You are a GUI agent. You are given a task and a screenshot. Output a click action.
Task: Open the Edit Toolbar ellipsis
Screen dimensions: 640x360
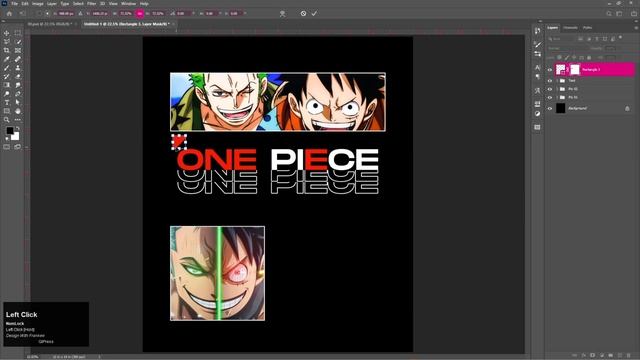18,120
